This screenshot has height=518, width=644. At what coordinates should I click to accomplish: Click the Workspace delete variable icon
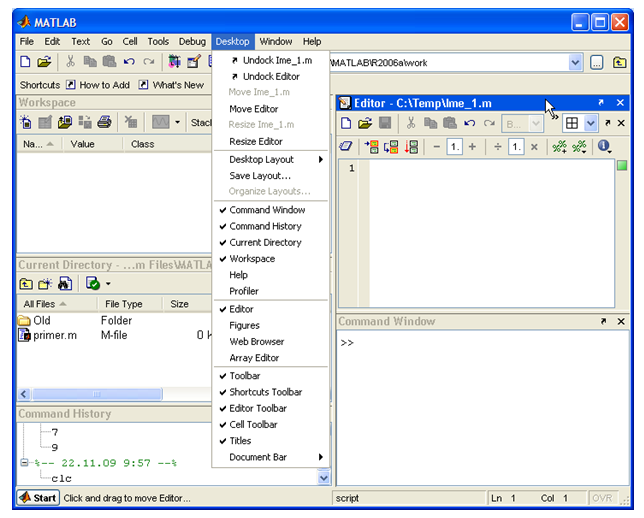(x=131, y=122)
